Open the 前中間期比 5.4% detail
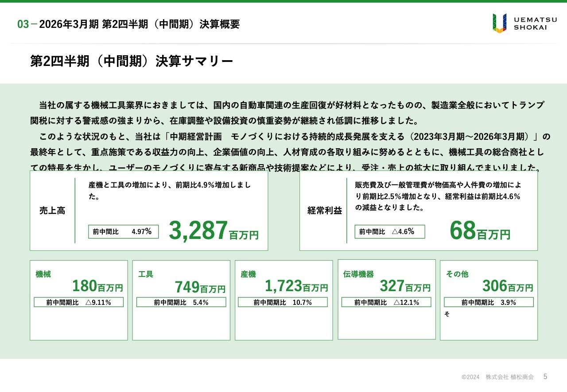The image size is (567, 392). (x=182, y=302)
